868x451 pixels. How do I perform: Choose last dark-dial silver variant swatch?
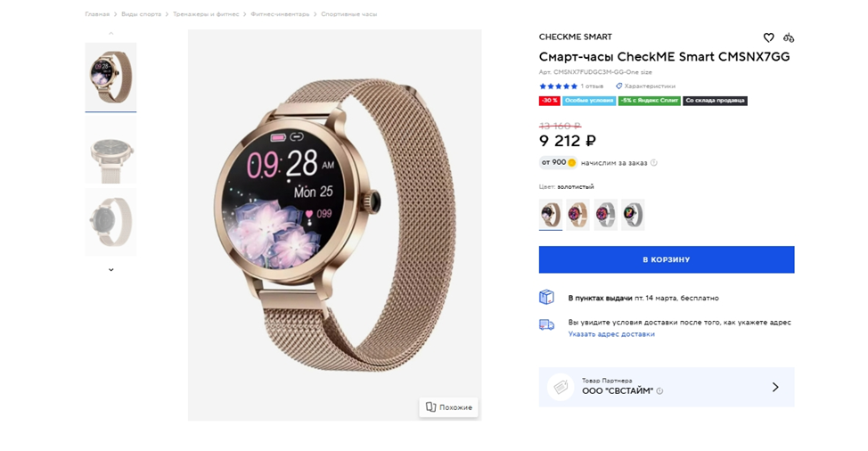[633, 214]
